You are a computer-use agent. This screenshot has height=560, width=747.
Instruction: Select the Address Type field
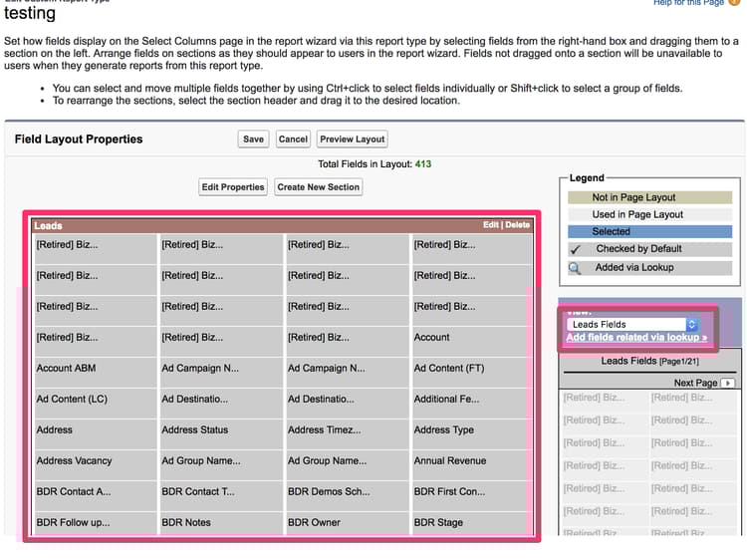tap(472, 434)
